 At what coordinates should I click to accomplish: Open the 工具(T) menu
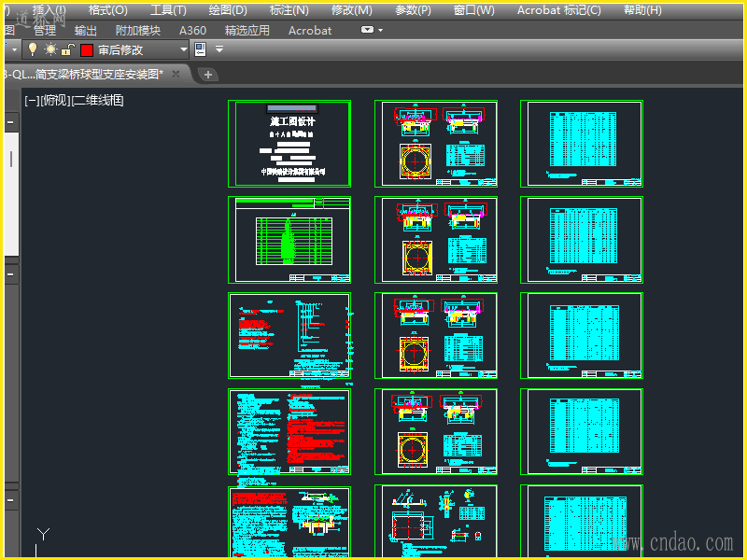point(168,10)
